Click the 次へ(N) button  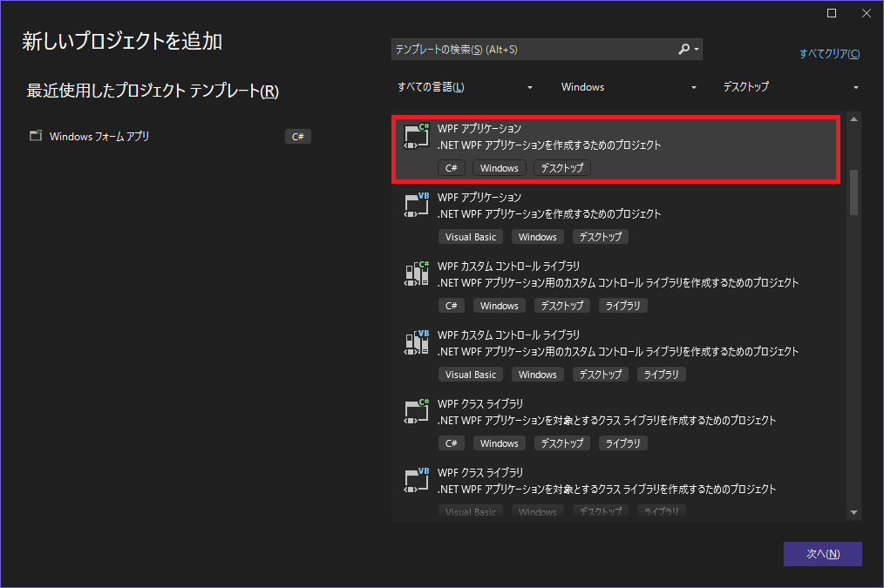click(822, 554)
